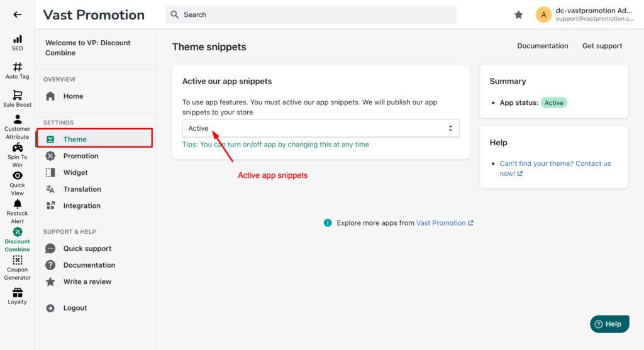Click the Theme snippets heading

coord(209,46)
